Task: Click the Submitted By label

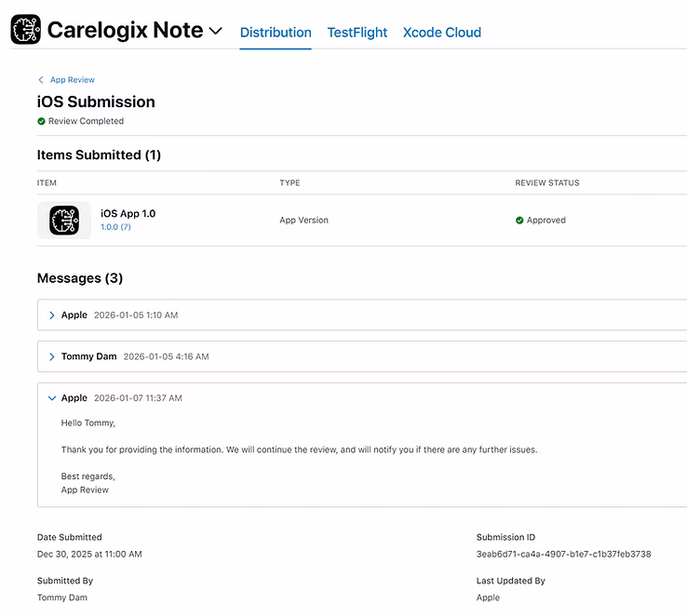Action: (x=65, y=581)
